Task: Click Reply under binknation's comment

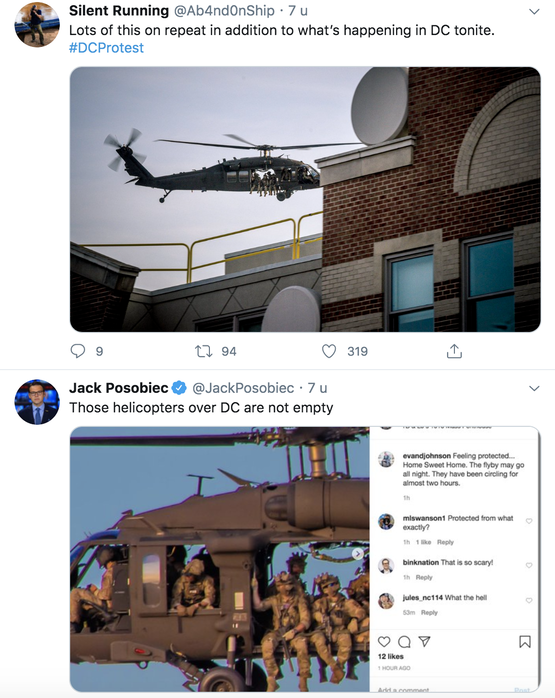Action: click(424, 577)
